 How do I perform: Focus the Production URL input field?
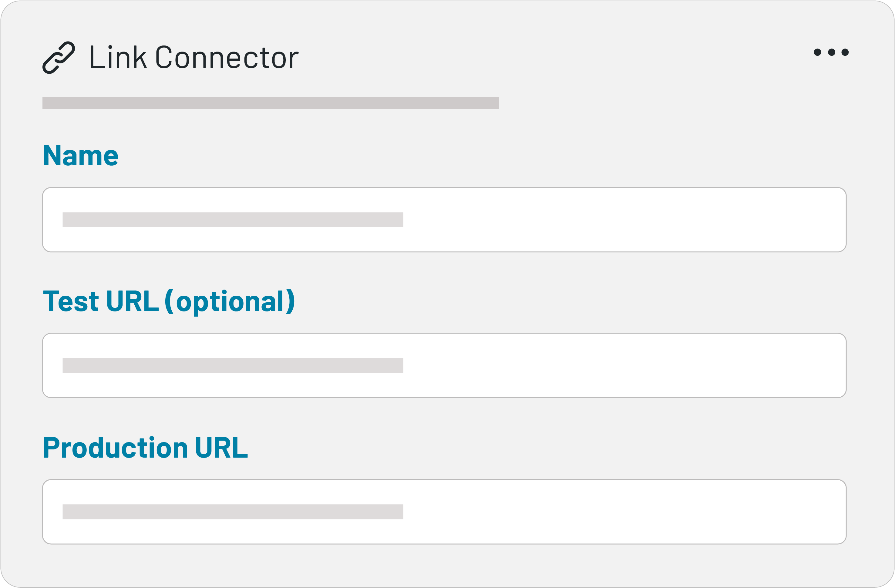[444, 512]
